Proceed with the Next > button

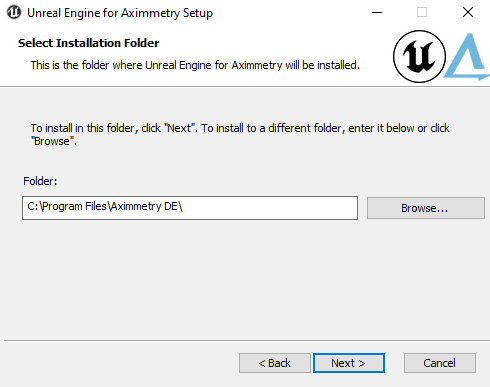coord(349,363)
